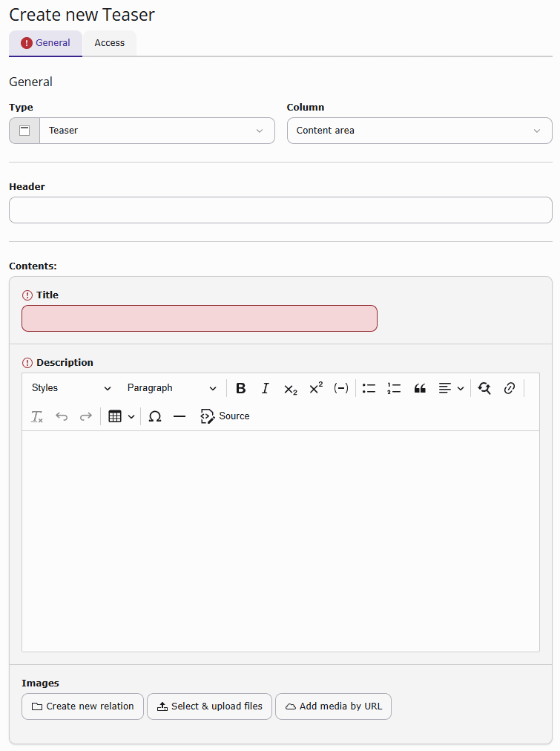The width and height of the screenshot is (560, 751).
Task: Open the Paragraph format dropdown
Action: pos(172,388)
